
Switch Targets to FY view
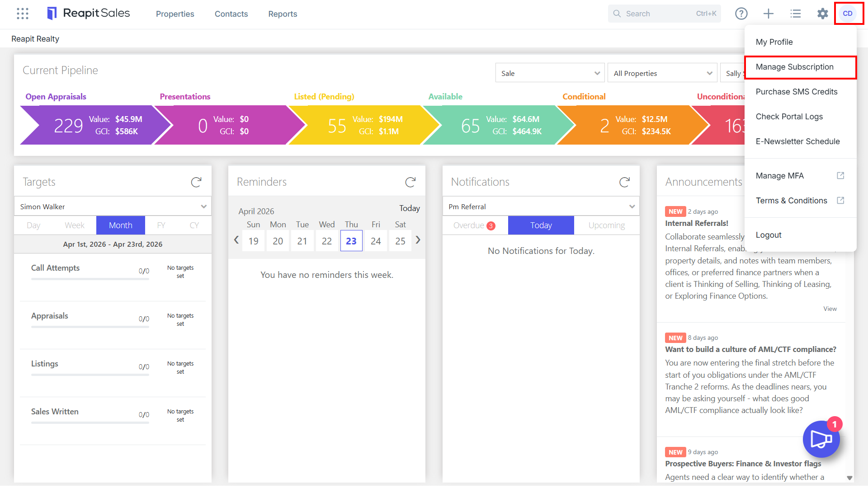[x=161, y=225]
